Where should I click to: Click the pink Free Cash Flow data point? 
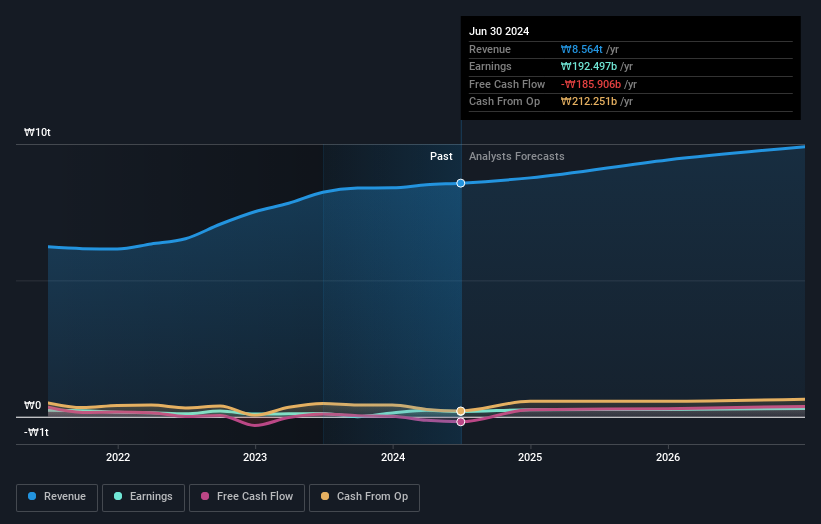point(461,422)
